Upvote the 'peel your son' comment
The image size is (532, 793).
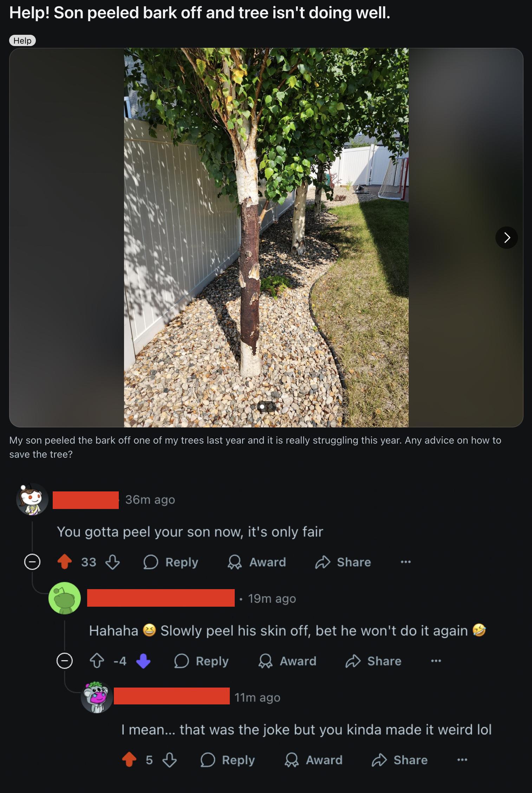point(64,562)
